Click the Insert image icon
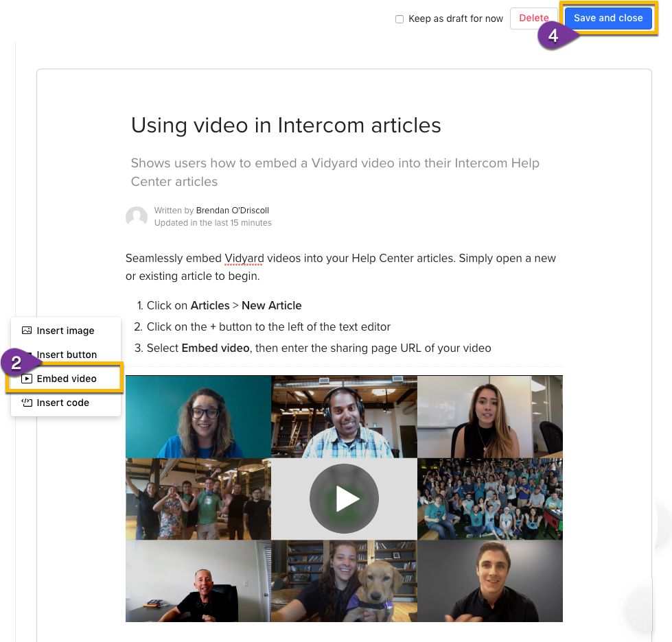672x642 pixels. coord(26,330)
